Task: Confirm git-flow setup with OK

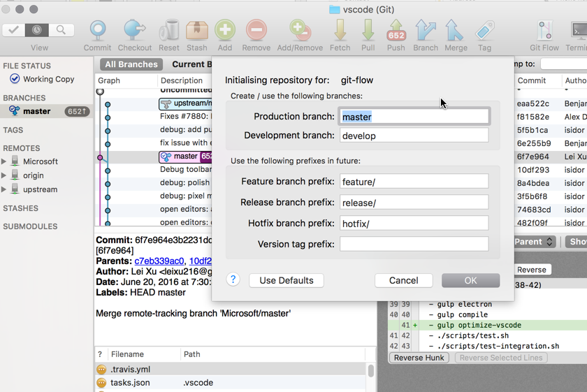Action: tap(470, 280)
